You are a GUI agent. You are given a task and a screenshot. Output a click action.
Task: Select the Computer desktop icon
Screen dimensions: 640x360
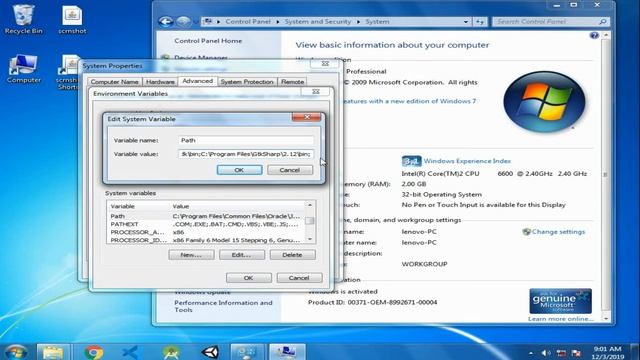[23, 69]
